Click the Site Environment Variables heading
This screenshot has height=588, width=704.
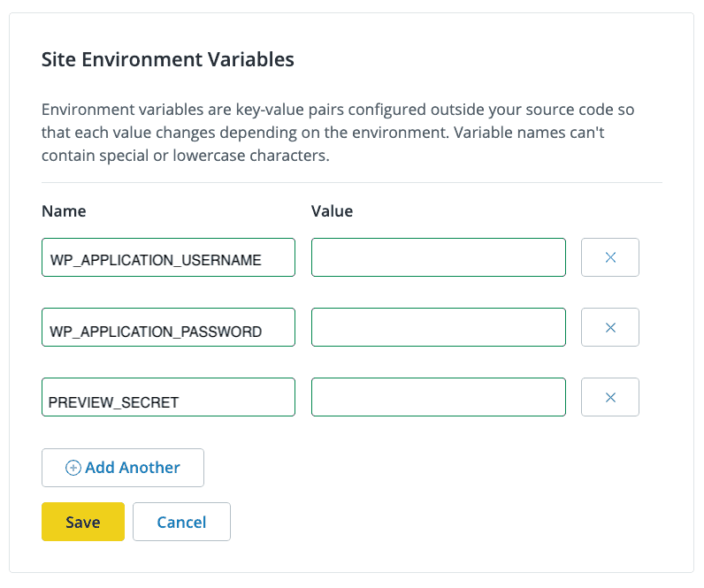[167, 59]
